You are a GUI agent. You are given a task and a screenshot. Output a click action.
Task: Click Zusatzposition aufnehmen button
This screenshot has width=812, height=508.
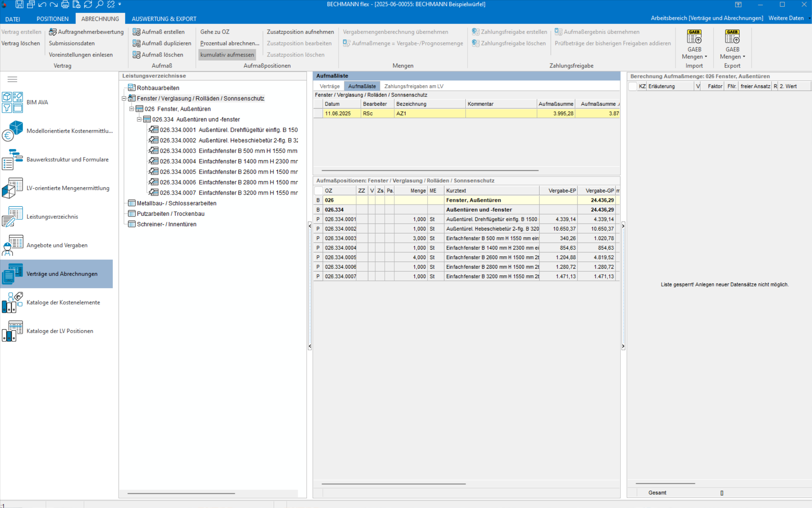pos(300,32)
